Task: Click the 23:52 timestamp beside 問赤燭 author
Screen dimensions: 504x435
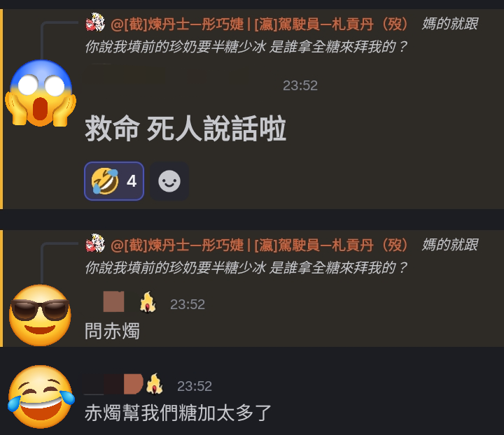Action: 188,304
